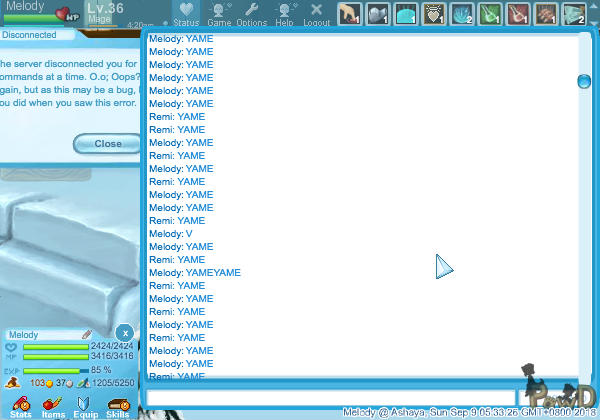Click the Logout X icon

[x=316, y=12]
